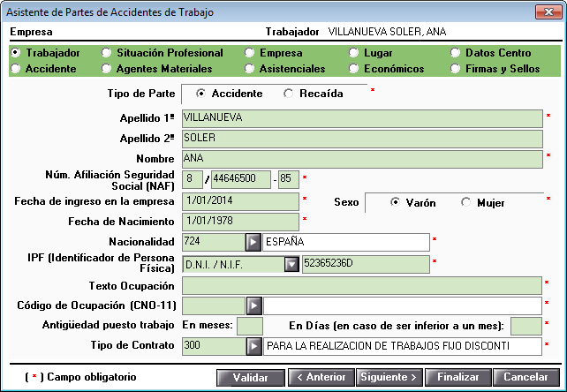Go to the Accidente section radio
Viewport: 567px width, 392px height.
pos(16,68)
